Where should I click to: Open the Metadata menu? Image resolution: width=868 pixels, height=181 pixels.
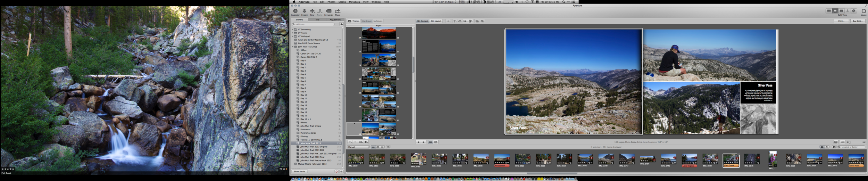click(354, 2)
